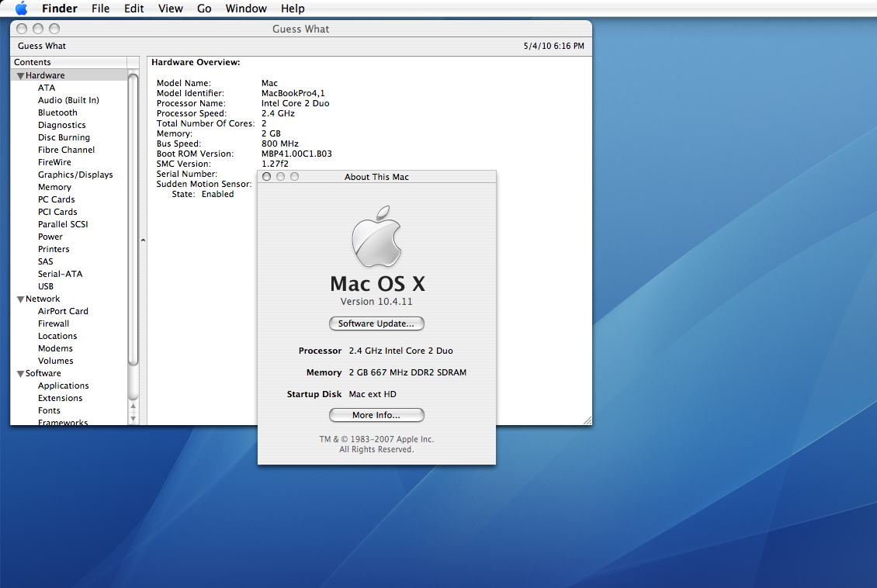Select FireWire entry

click(x=54, y=162)
